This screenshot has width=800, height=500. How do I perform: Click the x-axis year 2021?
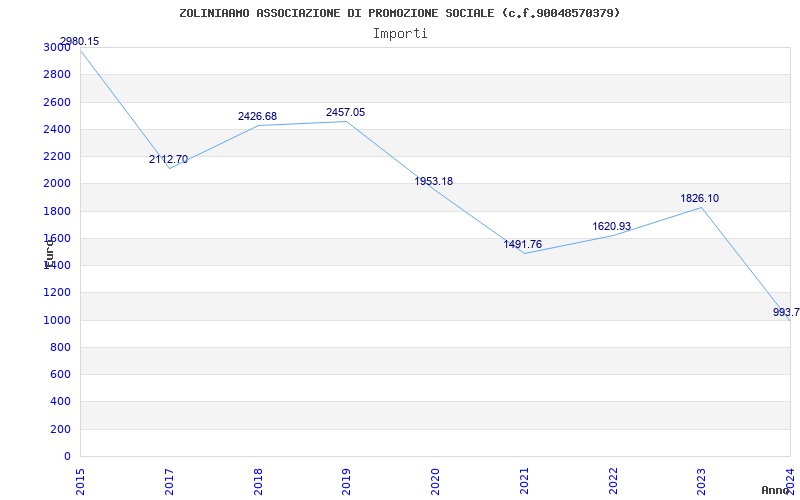tap(524, 482)
